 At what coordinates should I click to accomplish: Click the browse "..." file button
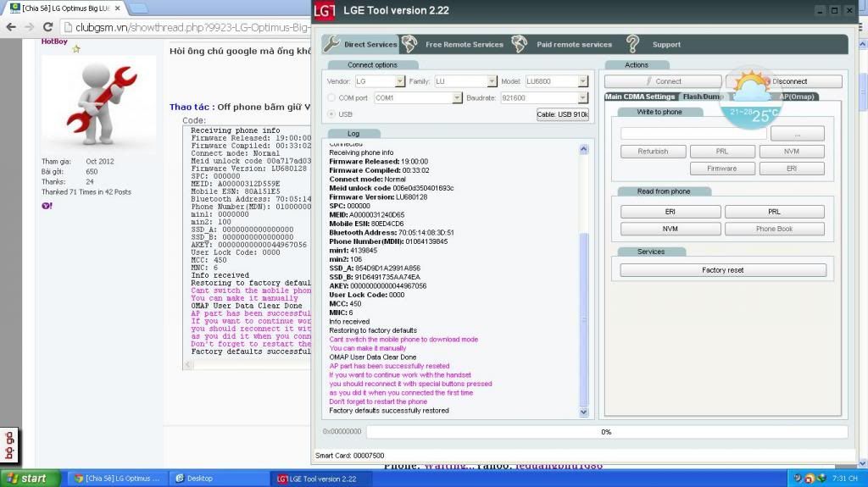[x=797, y=134]
